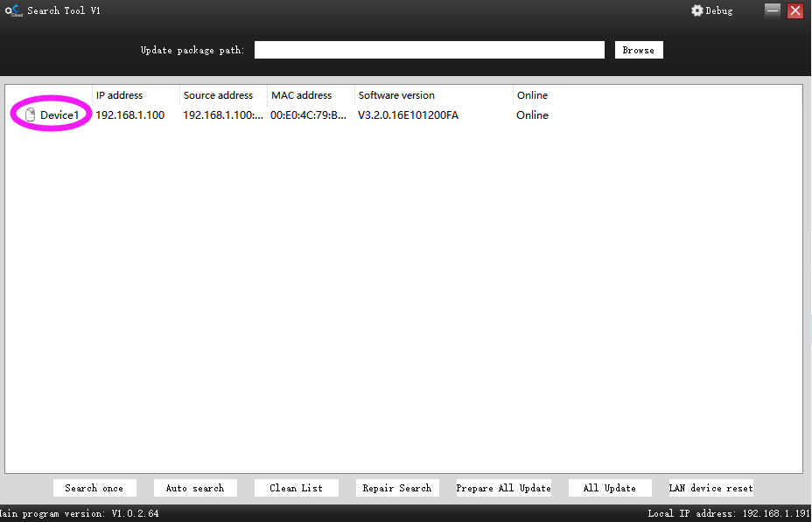Image resolution: width=812 pixels, height=522 pixels.
Task: Minimize the Search Tool window
Action: [x=772, y=10]
